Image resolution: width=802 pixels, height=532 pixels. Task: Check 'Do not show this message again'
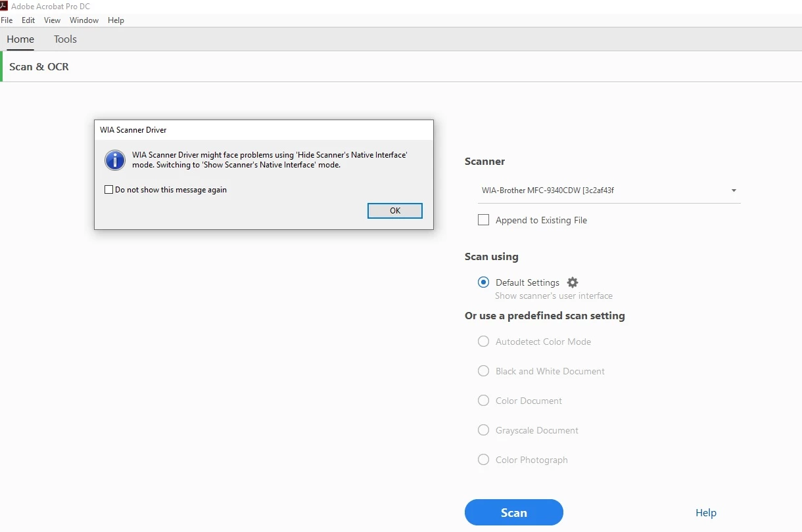(108, 190)
